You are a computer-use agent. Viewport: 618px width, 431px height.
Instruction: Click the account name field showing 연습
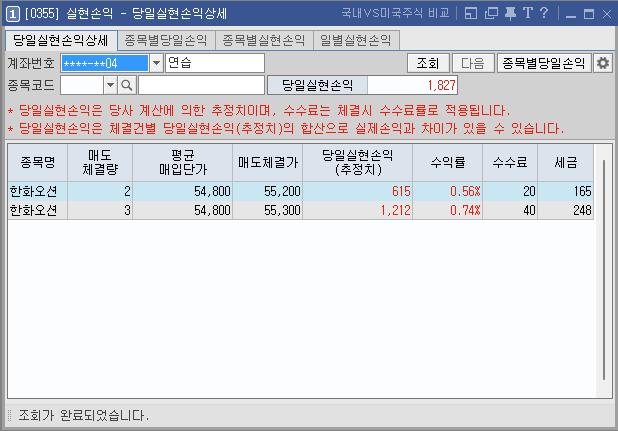[214, 63]
